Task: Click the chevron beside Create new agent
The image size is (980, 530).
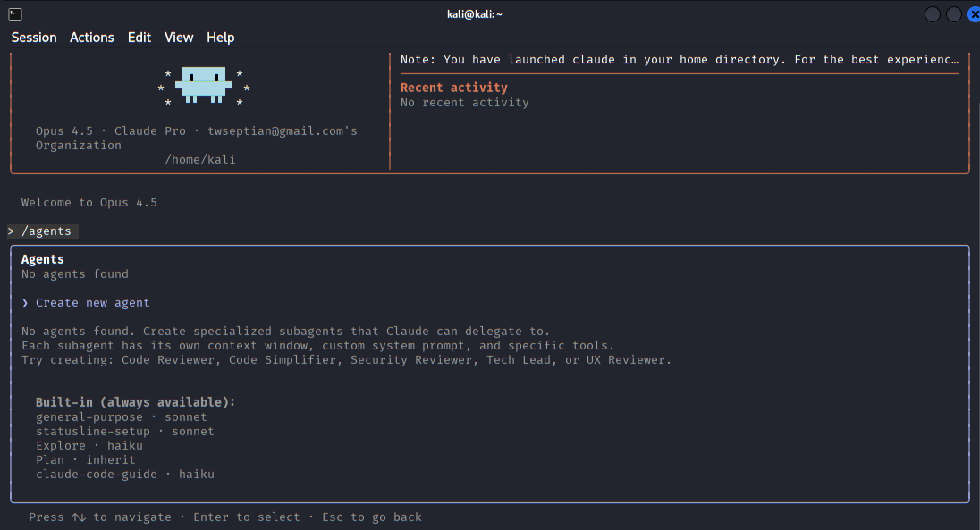Action: (25, 303)
